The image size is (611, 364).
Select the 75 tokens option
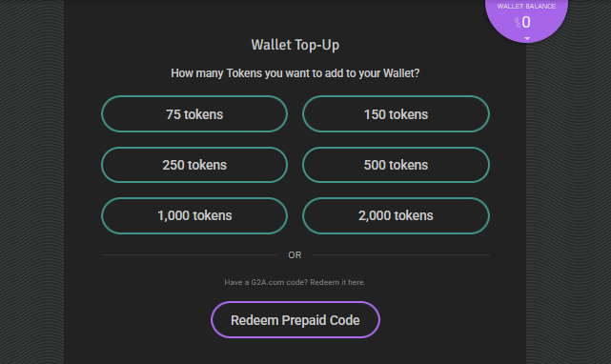194,114
